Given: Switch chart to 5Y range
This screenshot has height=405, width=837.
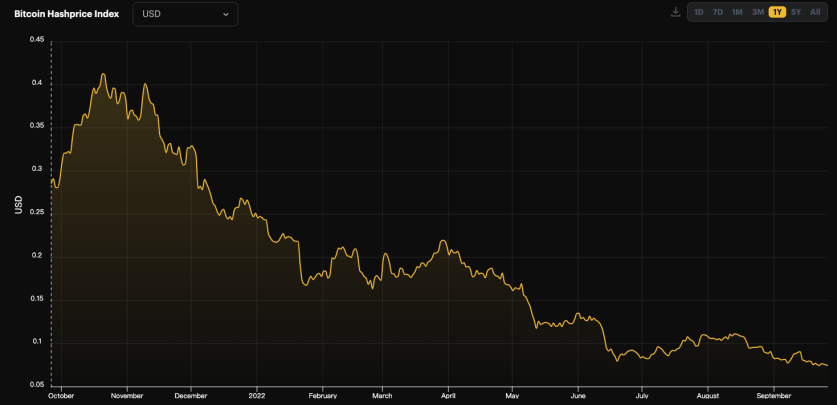Looking at the screenshot, I should 796,12.
